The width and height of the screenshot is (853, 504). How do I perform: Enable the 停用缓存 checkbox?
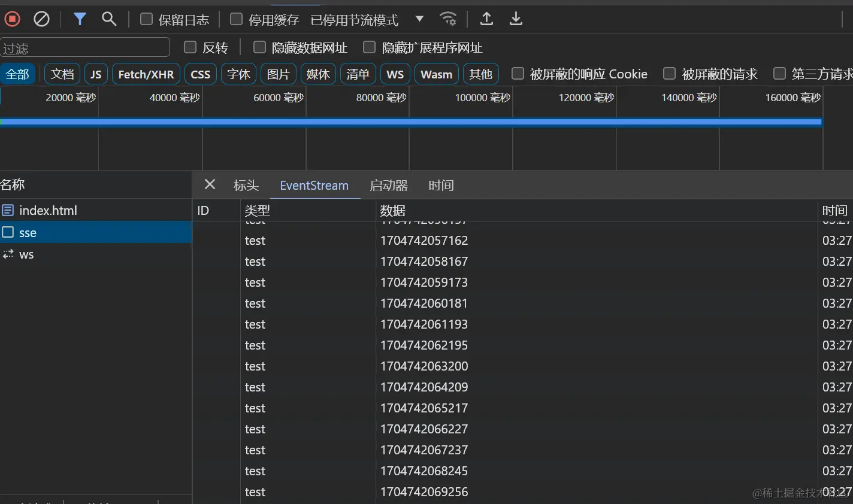237,19
